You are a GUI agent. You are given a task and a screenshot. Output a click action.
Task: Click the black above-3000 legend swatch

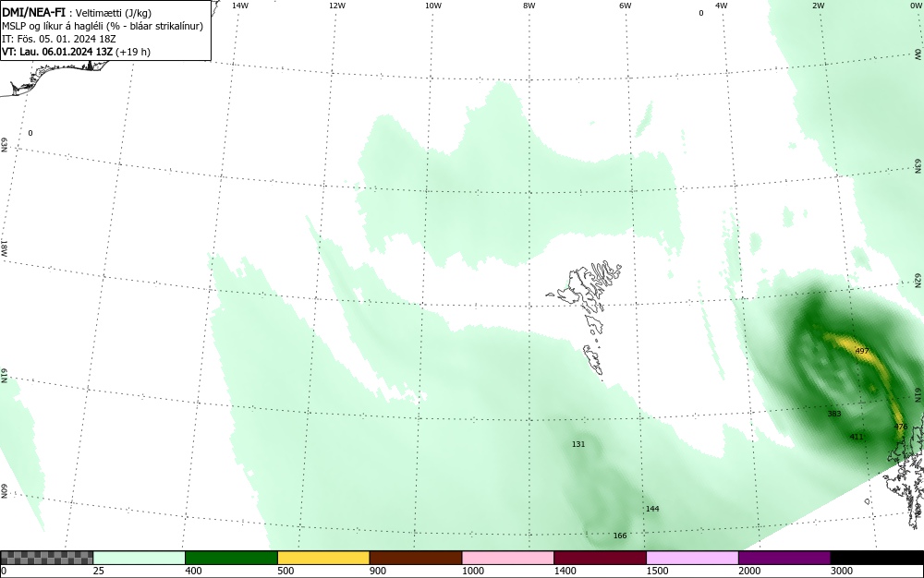pyautogui.click(x=877, y=558)
